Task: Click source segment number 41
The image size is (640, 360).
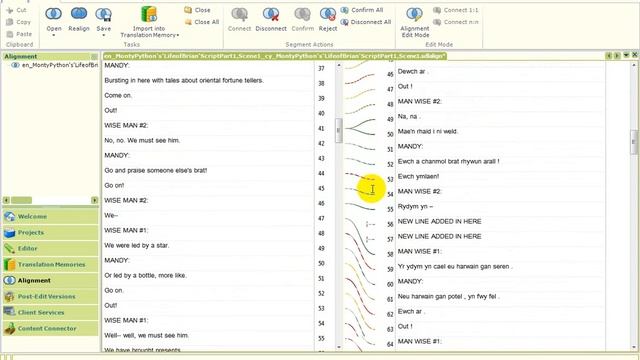Action: coord(321,129)
